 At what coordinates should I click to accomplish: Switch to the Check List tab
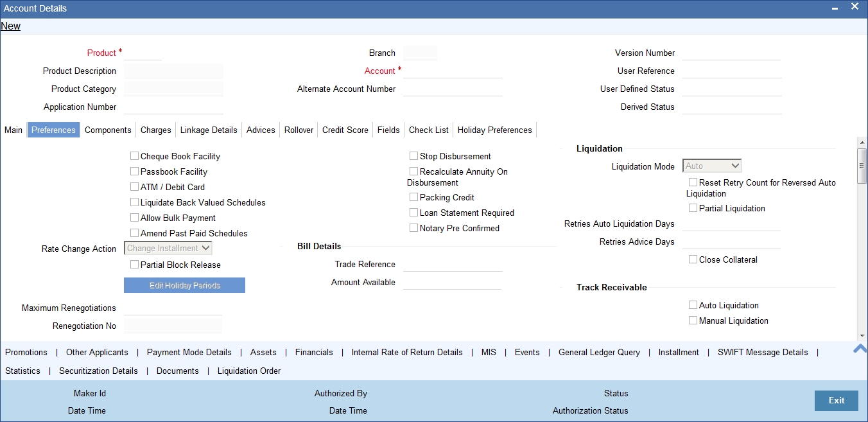click(x=429, y=130)
